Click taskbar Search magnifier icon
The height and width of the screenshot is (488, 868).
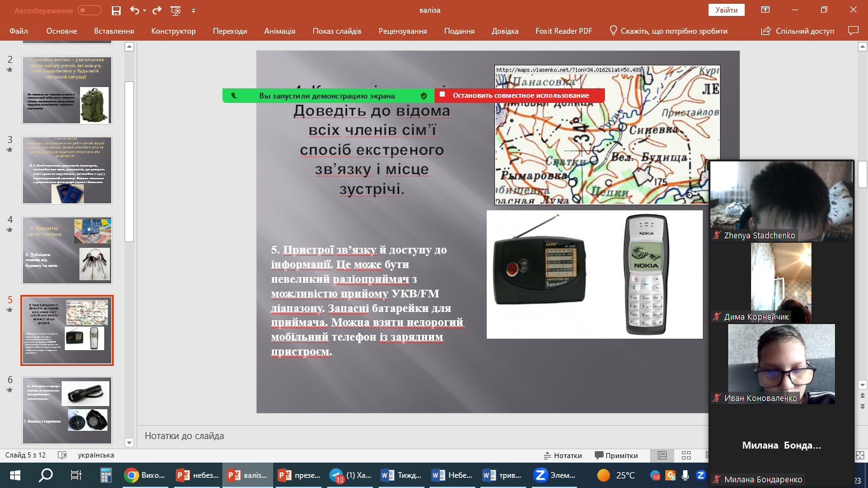coord(46,475)
